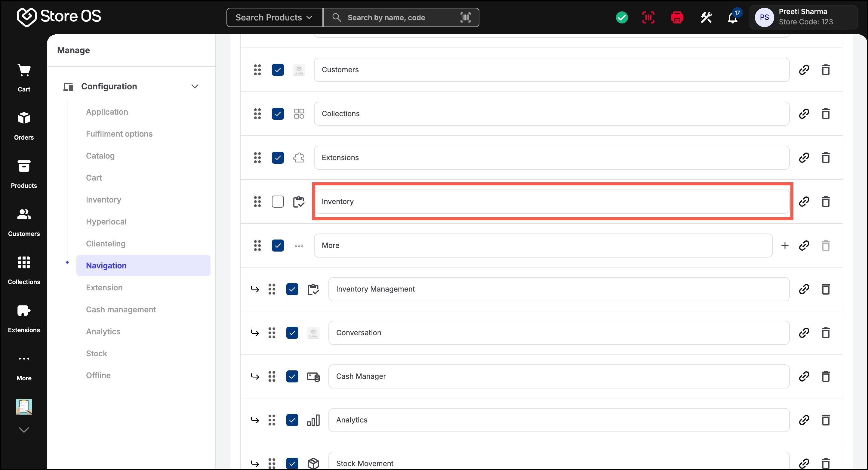Click the Store OS logo

coord(59,17)
